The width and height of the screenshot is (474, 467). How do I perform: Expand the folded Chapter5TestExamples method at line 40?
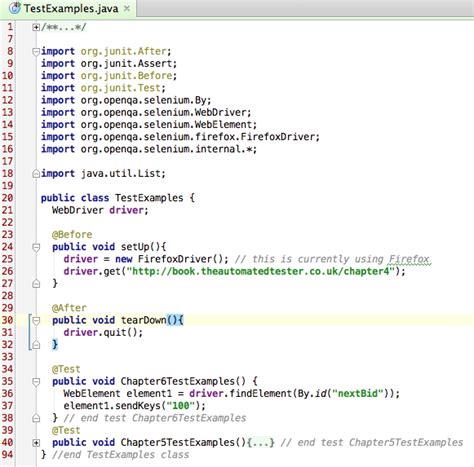pos(36,443)
